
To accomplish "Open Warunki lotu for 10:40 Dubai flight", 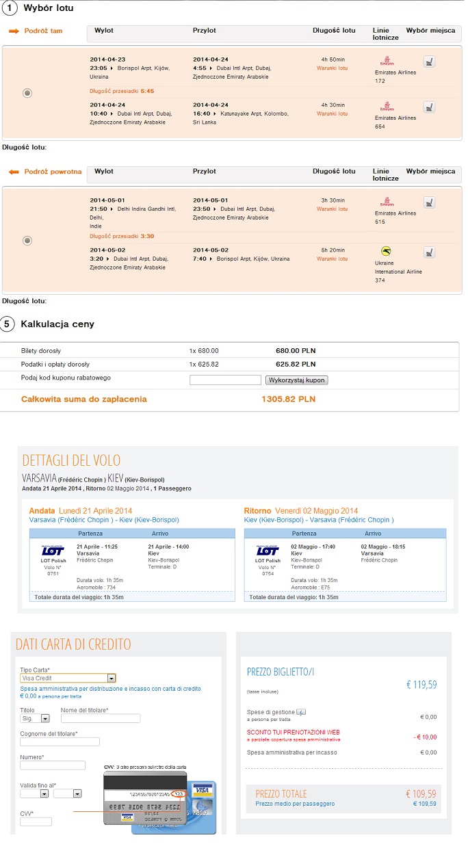I will [x=332, y=114].
